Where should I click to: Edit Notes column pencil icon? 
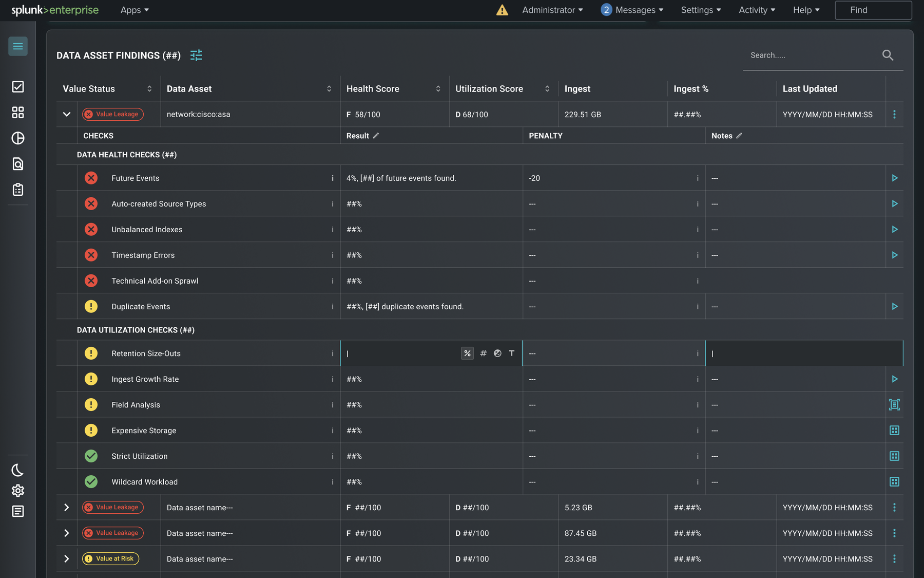pyautogui.click(x=739, y=136)
